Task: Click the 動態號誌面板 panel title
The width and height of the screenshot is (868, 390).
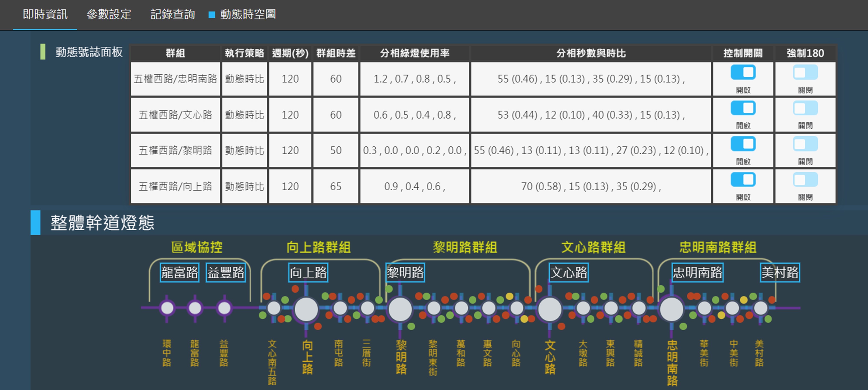Action: pyautogui.click(x=89, y=52)
